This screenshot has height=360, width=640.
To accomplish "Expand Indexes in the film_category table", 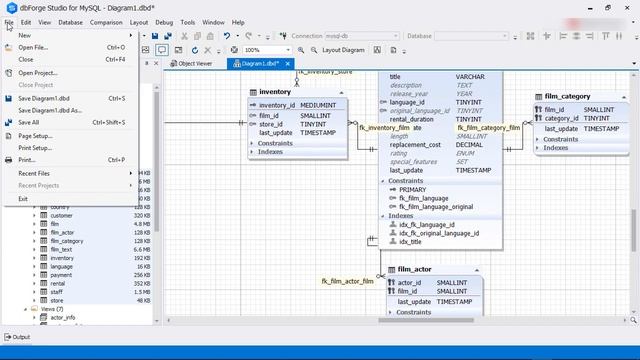I will pos(537,148).
